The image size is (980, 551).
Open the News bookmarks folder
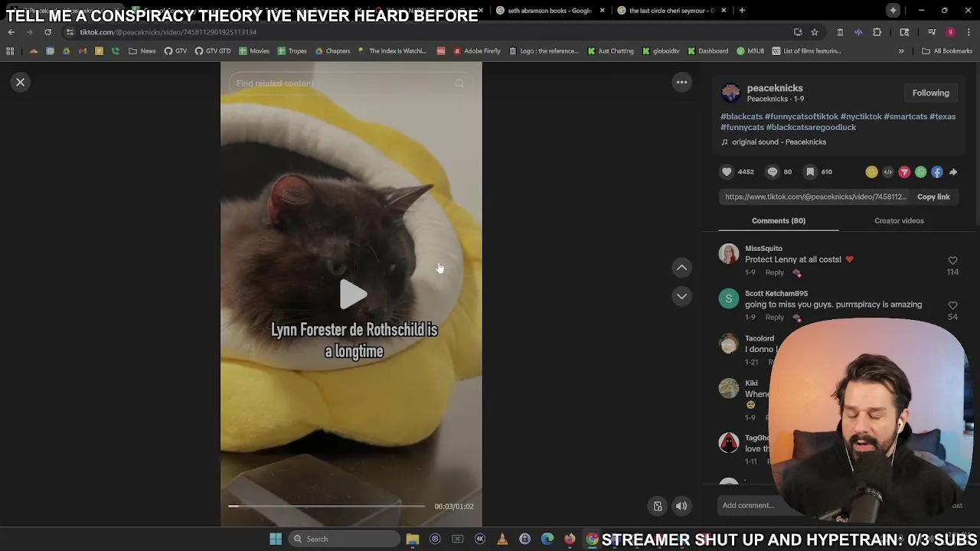(142, 51)
